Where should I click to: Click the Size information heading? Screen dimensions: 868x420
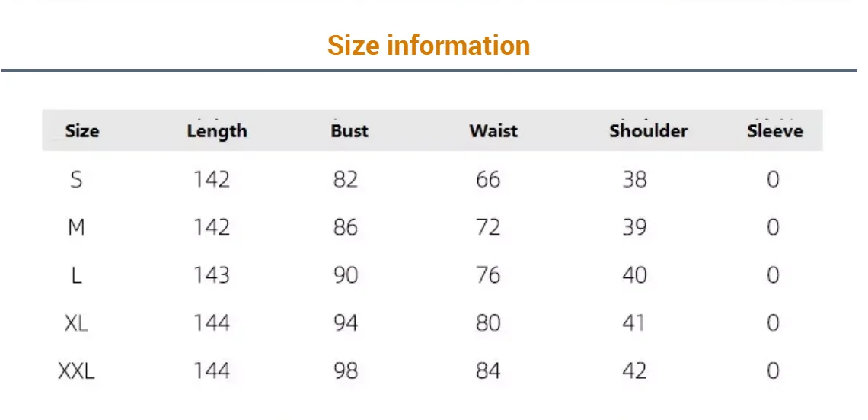(429, 46)
